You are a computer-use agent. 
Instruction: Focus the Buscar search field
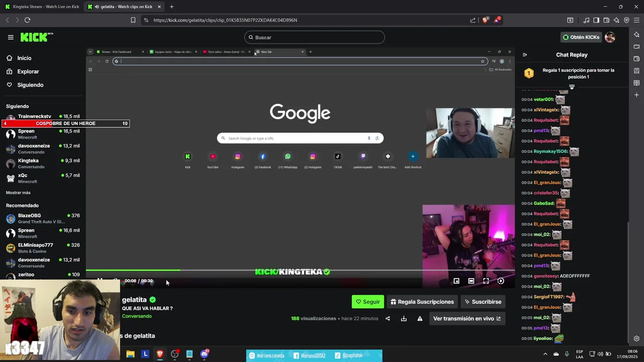coord(314,37)
